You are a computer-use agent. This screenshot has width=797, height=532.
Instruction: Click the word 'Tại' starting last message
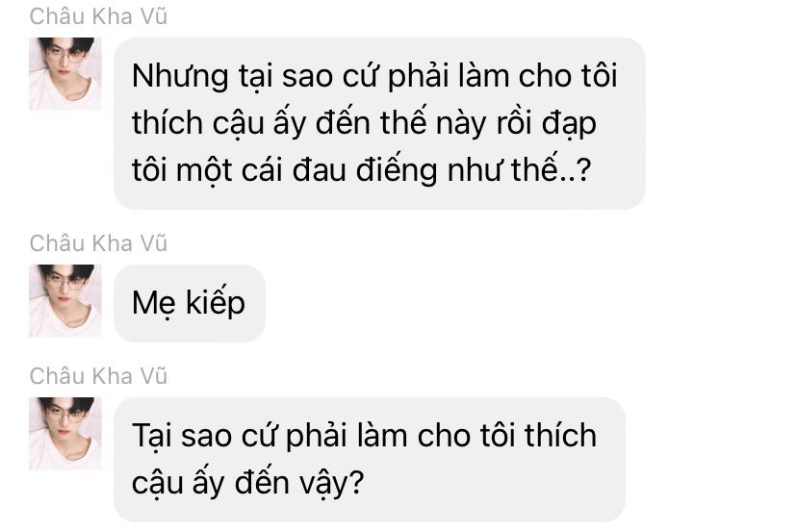[151, 437]
